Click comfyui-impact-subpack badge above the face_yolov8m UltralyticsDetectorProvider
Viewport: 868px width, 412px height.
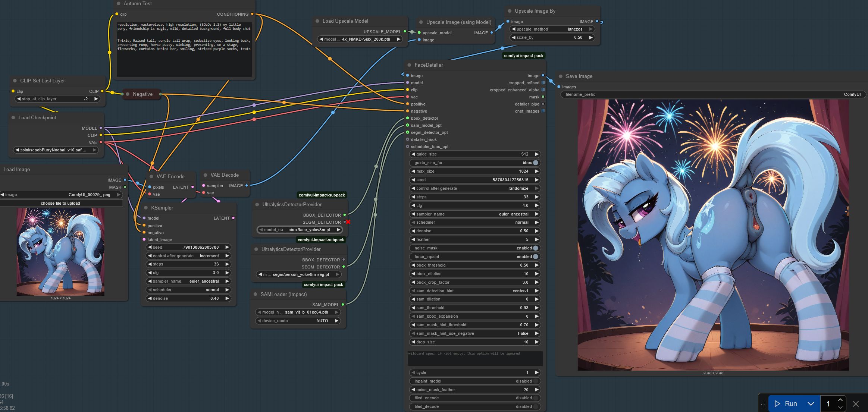pos(322,195)
